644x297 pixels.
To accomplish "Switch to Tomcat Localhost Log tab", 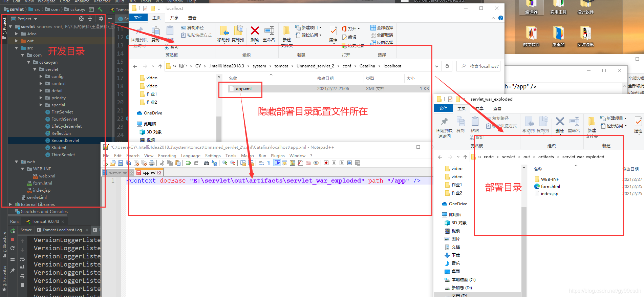I will 62,230.
